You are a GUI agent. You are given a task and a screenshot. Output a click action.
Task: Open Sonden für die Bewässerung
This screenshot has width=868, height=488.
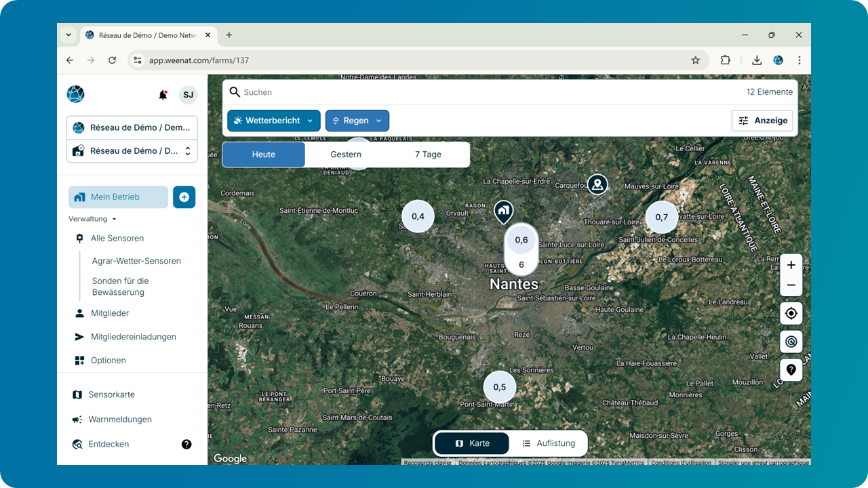[121, 287]
